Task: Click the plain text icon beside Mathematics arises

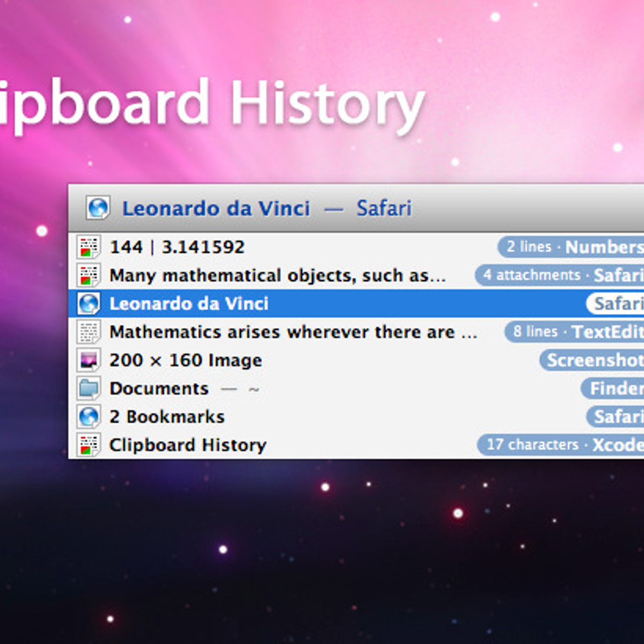Action: [x=89, y=332]
